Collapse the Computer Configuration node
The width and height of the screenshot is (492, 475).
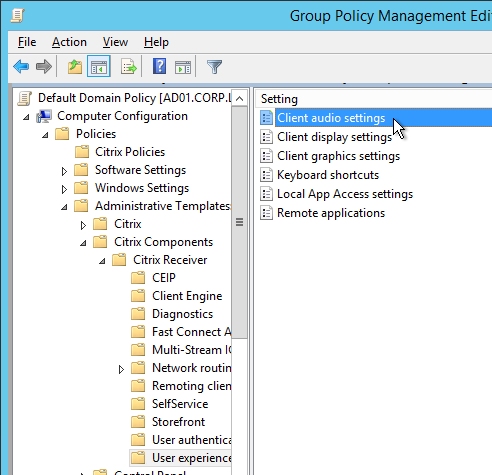[26, 117]
